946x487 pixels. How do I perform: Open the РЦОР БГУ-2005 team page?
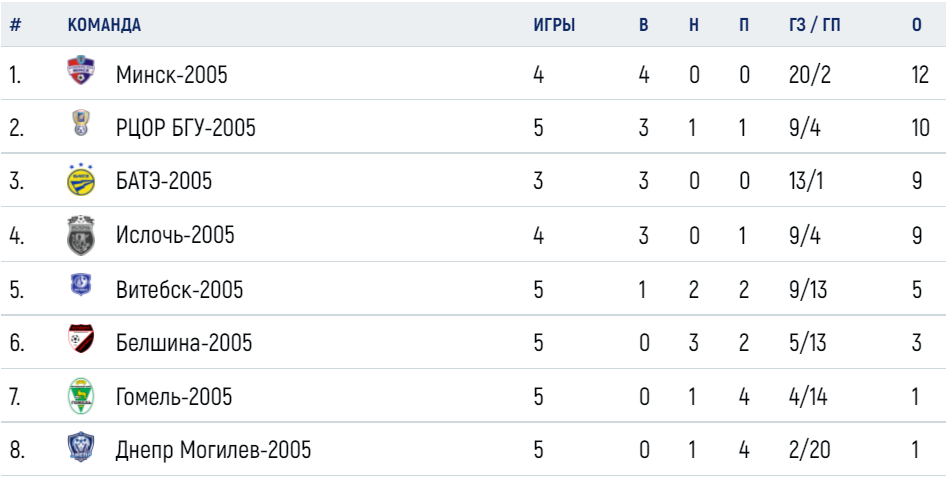186,128
